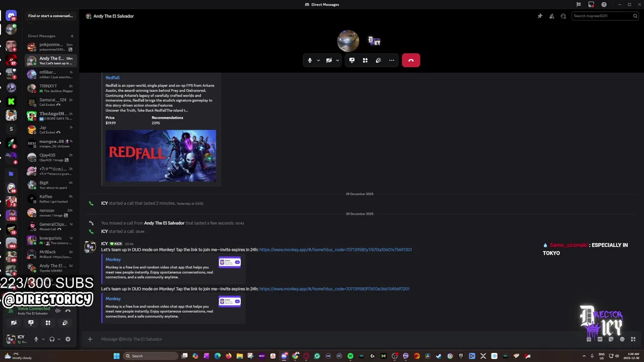The width and height of the screenshot is (644, 362).
Task: Mute microphone in the call controls
Action: [310, 60]
